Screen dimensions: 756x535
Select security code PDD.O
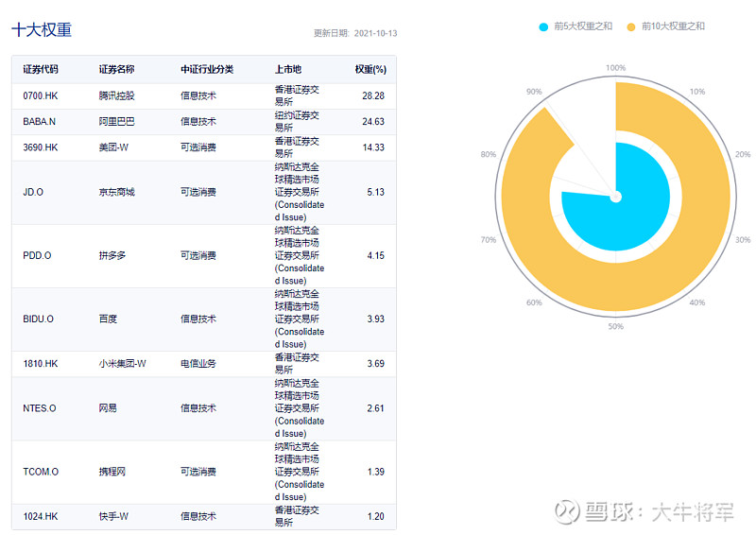point(37,255)
